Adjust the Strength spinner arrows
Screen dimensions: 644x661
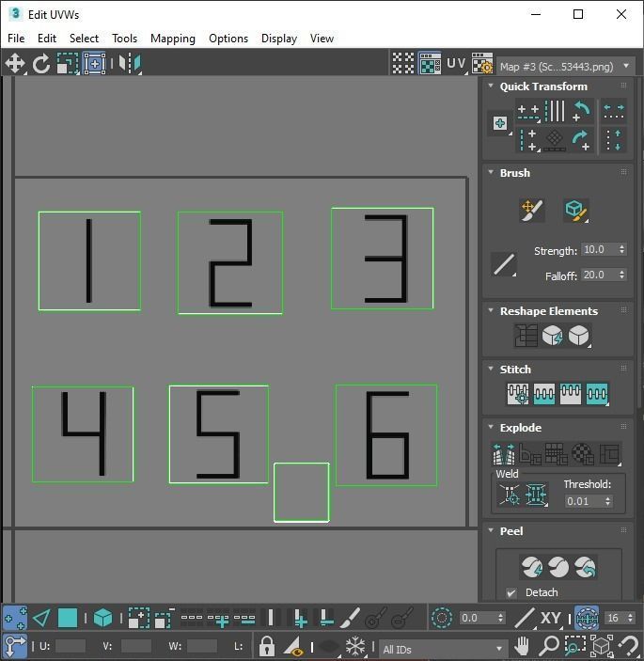[x=622, y=249]
